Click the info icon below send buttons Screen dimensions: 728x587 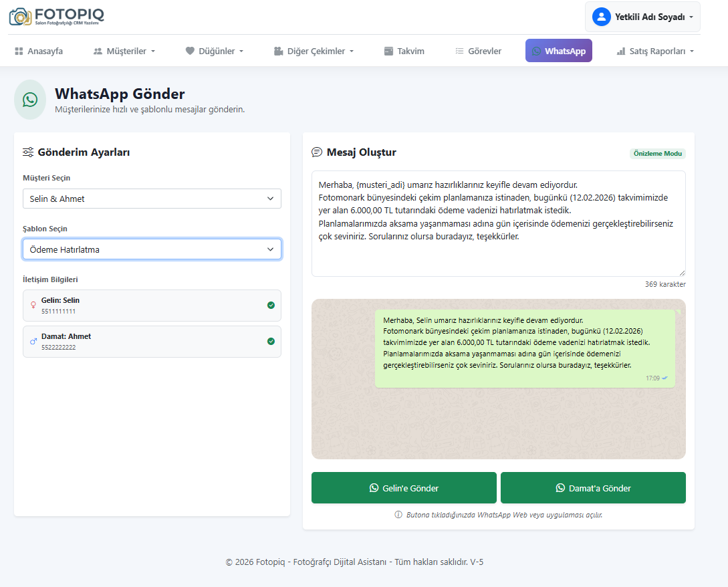pos(398,515)
